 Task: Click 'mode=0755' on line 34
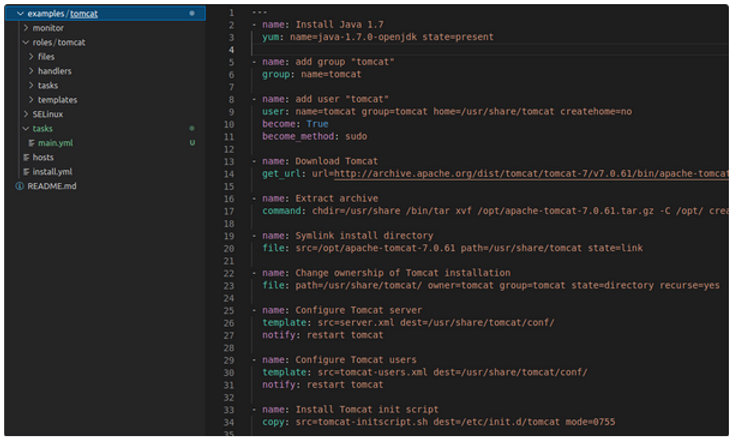coord(591,422)
